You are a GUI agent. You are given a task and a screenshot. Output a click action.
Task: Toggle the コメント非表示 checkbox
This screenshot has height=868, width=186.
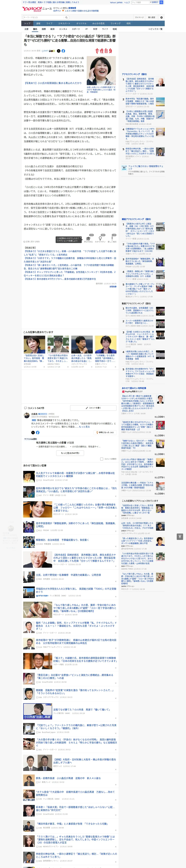point(102,459)
